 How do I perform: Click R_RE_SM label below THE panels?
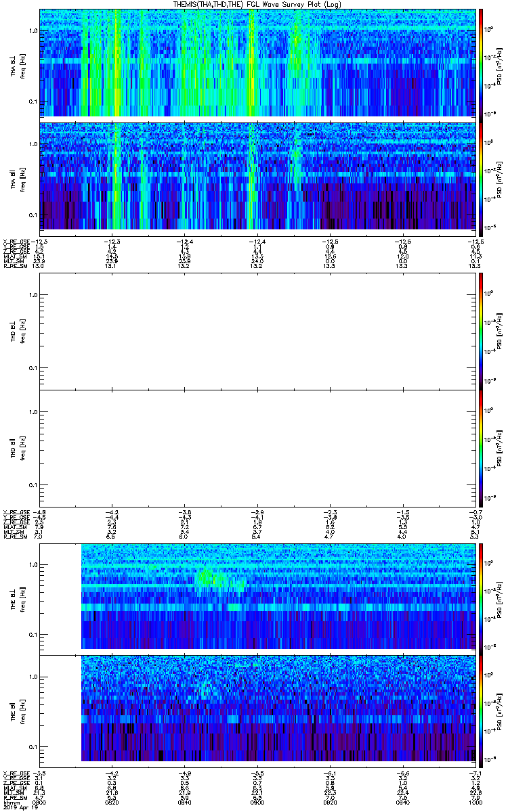14,798
